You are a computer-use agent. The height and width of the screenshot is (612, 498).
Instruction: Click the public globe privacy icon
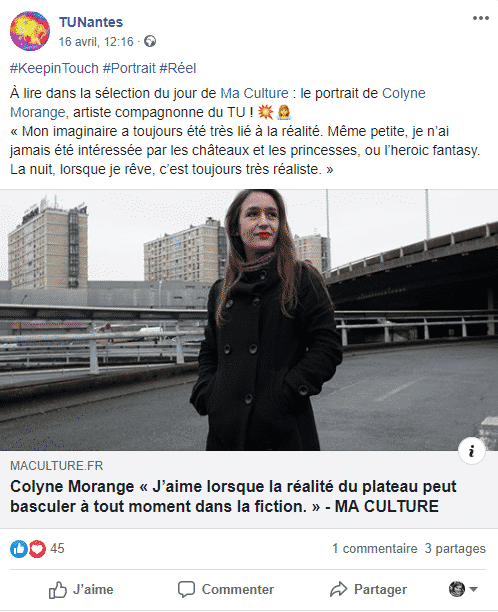pos(150,41)
